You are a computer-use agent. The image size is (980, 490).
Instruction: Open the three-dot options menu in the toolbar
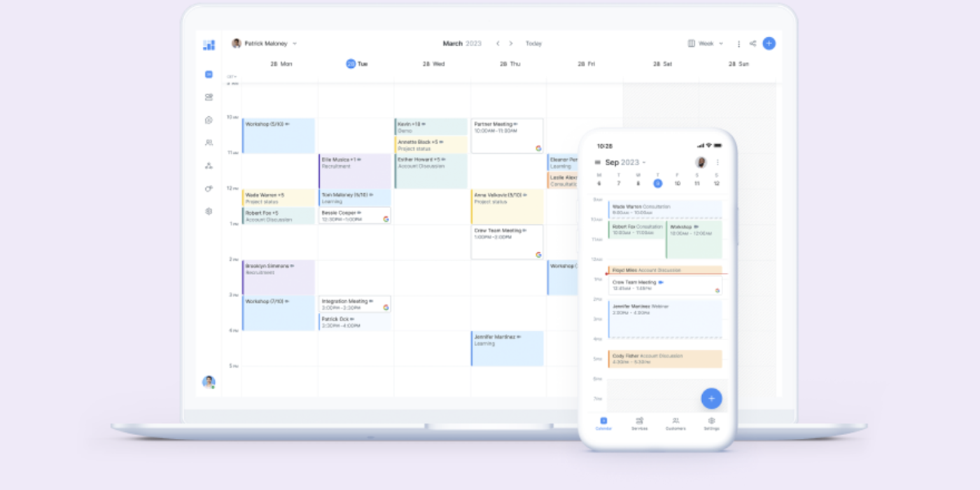(x=738, y=43)
